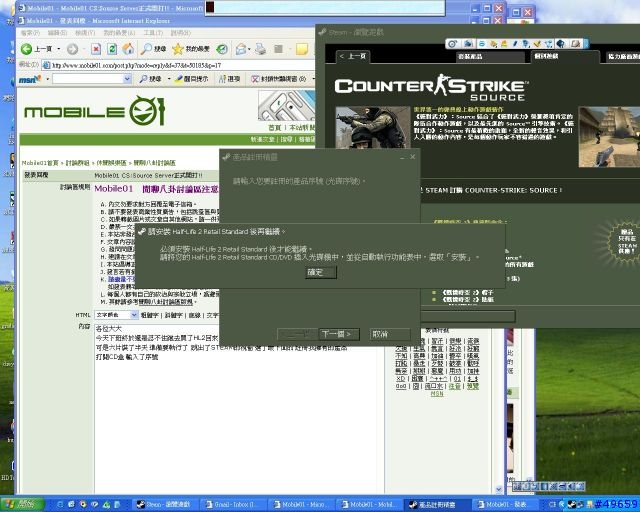This screenshot has height=512, width=640.
Task: Open the Help menu in Internet Explorer
Action: tap(180, 33)
